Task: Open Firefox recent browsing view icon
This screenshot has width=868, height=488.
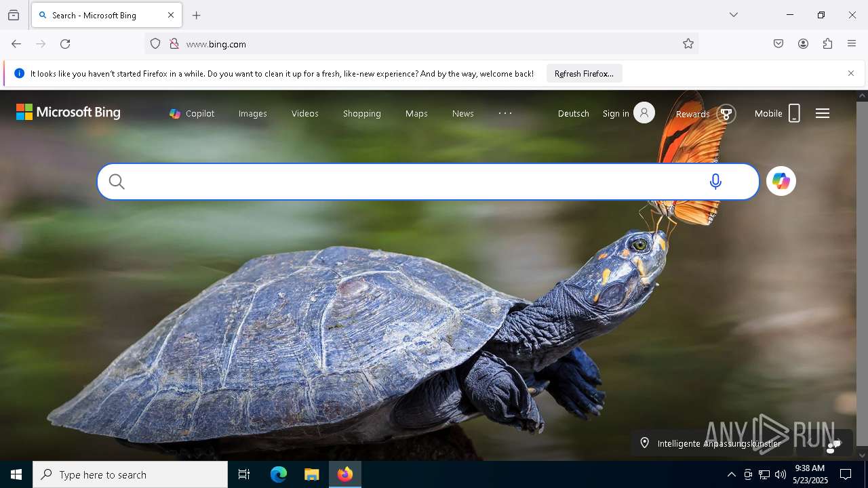Action: click(14, 15)
